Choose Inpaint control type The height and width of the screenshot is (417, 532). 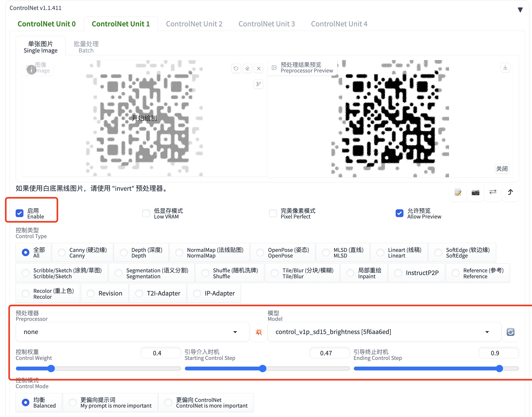(x=364, y=273)
